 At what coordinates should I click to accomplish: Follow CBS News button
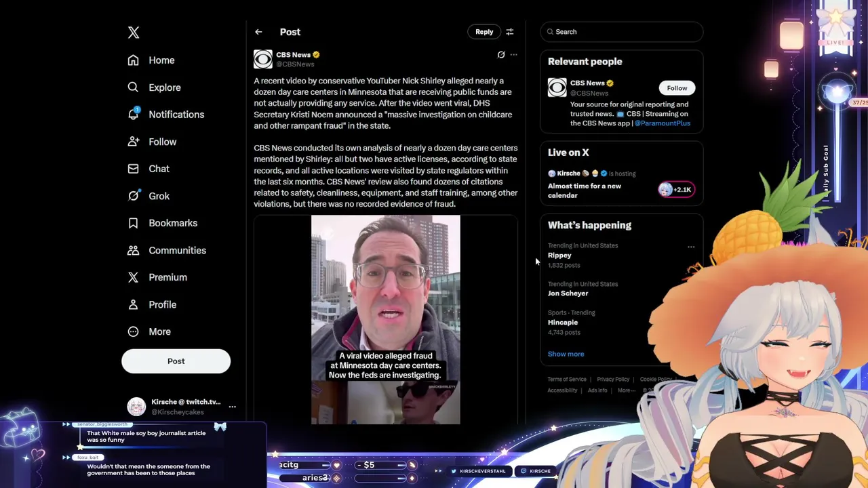point(677,88)
